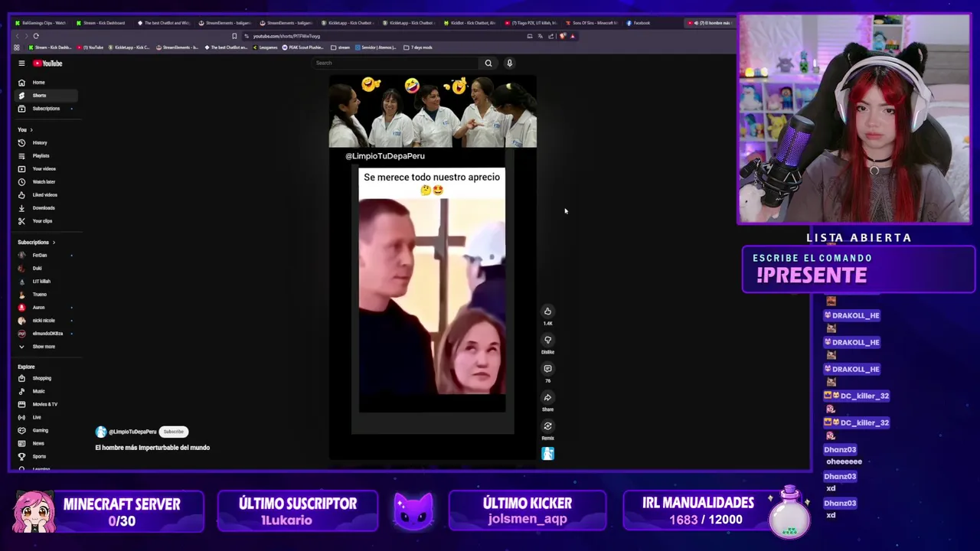Image resolution: width=980 pixels, height=551 pixels.
Task: Open Your clips in sidebar
Action: pos(45,221)
